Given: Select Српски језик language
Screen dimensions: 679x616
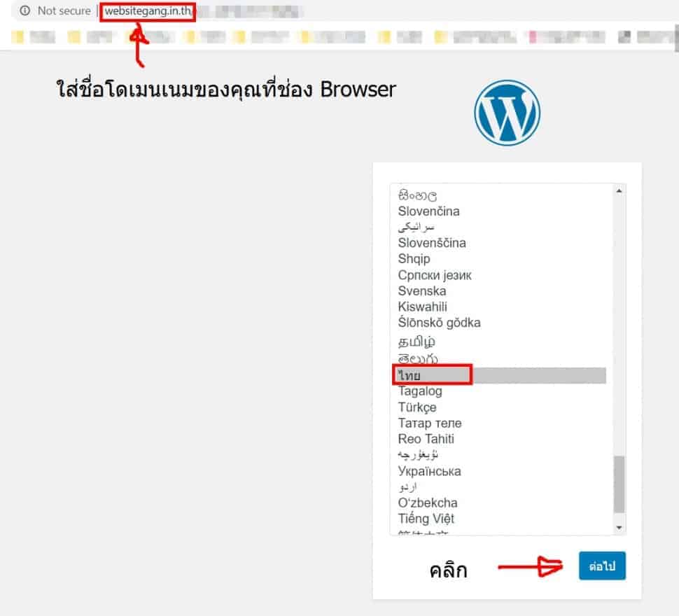Looking at the screenshot, I should (x=434, y=275).
